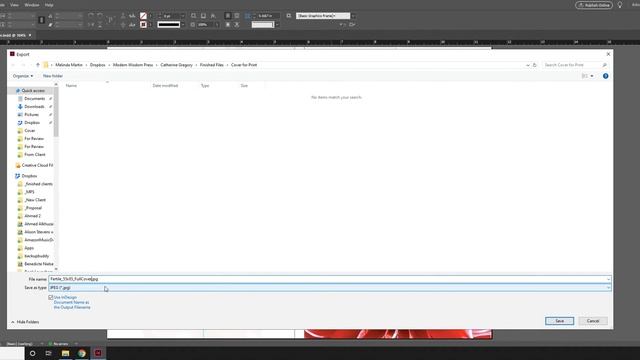Click the Cancel button
640x360 pixels.
pos(593,321)
